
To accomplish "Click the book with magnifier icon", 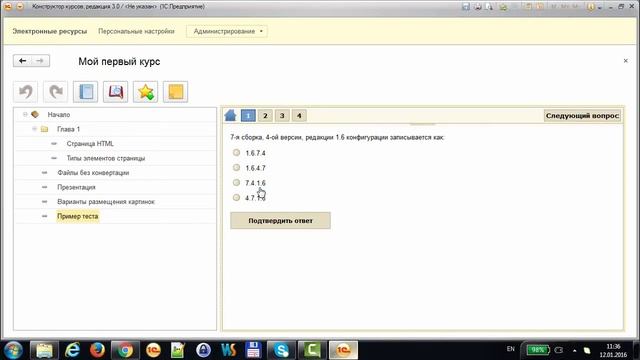I will [x=116, y=92].
